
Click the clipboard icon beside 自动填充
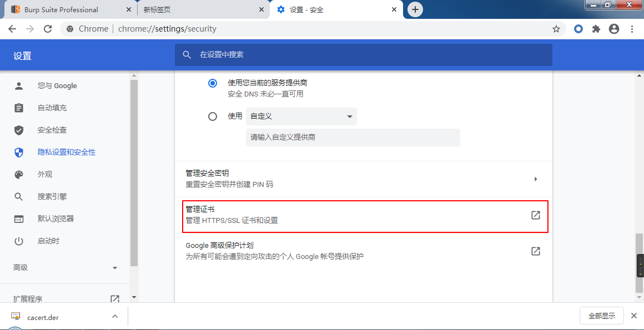click(19, 108)
